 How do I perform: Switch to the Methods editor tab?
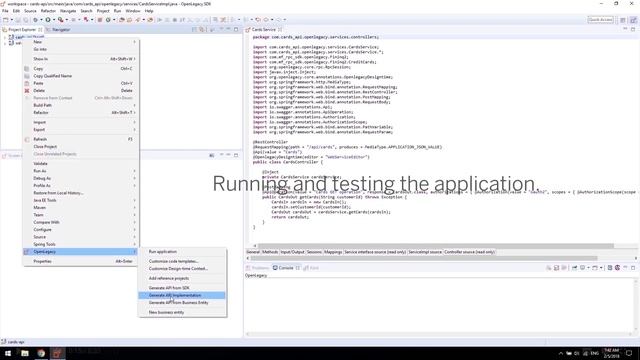point(270,252)
